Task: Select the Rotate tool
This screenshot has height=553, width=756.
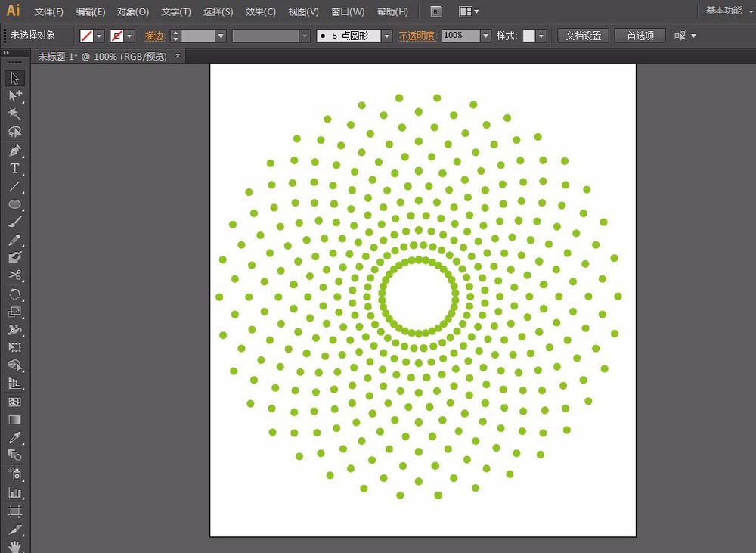Action: coord(14,294)
